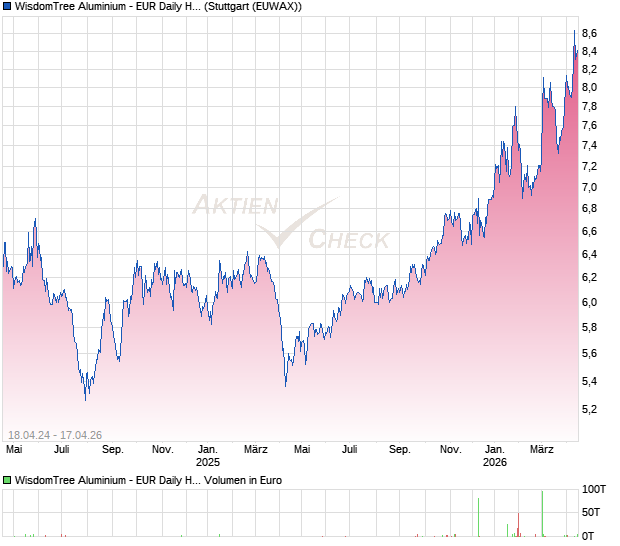Image resolution: width=620 pixels, height=546 pixels.
Task: Click the '7,8' price axis label
Action: tap(589, 107)
